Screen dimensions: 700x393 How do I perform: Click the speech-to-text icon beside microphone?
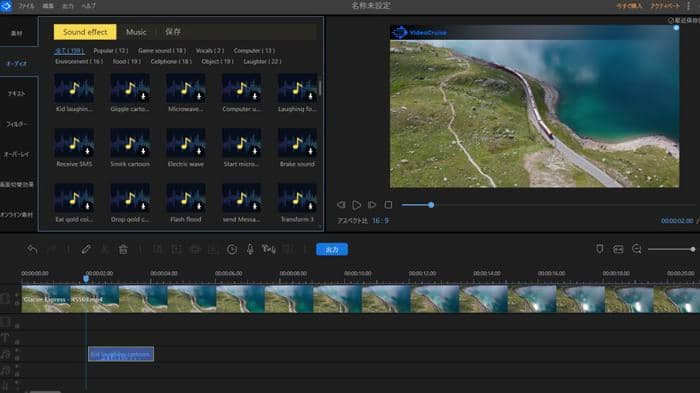[269, 249]
